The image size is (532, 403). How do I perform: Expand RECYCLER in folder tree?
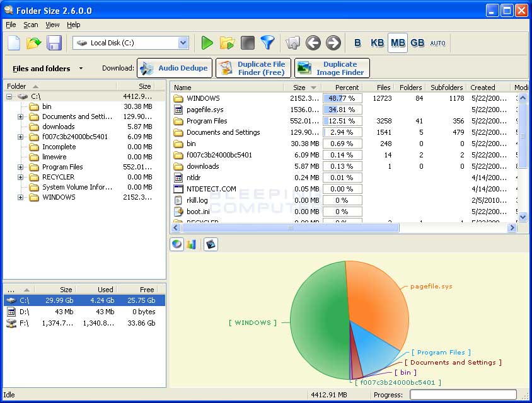point(21,178)
